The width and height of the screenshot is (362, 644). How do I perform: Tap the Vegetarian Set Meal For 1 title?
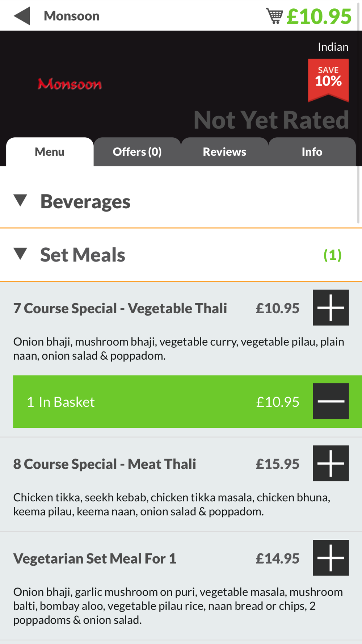pyautogui.click(x=95, y=559)
